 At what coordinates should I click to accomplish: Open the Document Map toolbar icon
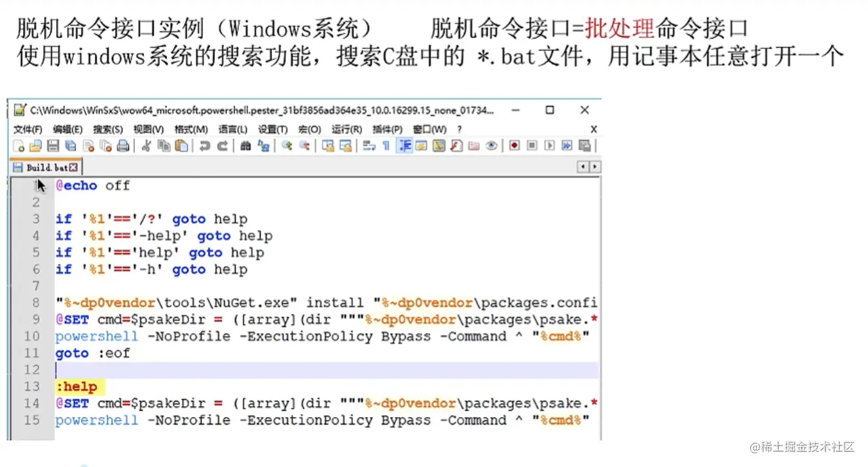click(439, 145)
